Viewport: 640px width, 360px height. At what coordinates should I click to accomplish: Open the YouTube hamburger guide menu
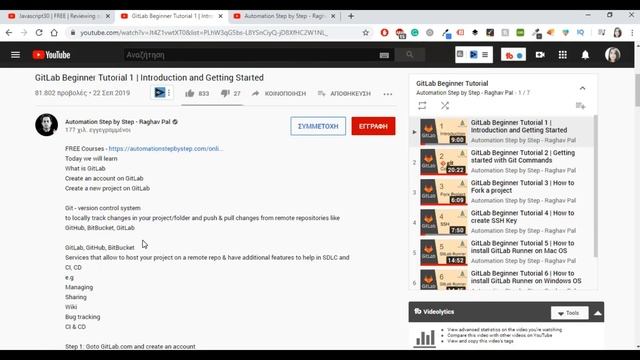point(16,55)
